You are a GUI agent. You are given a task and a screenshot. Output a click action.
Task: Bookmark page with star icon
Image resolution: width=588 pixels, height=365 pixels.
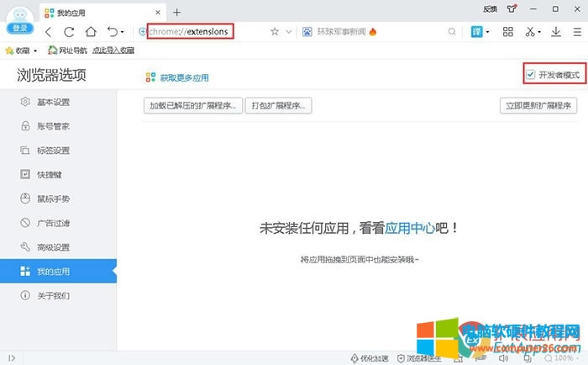[x=275, y=32]
